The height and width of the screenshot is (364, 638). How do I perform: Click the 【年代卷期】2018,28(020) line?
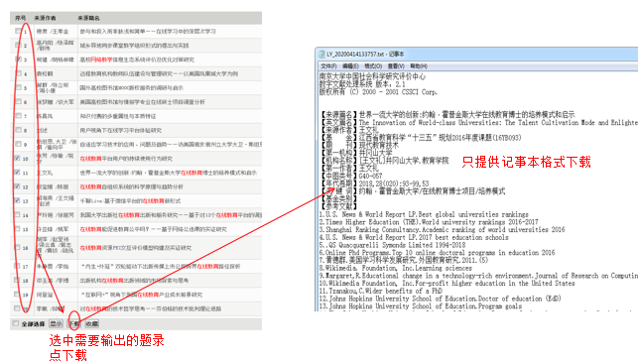click(374, 183)
